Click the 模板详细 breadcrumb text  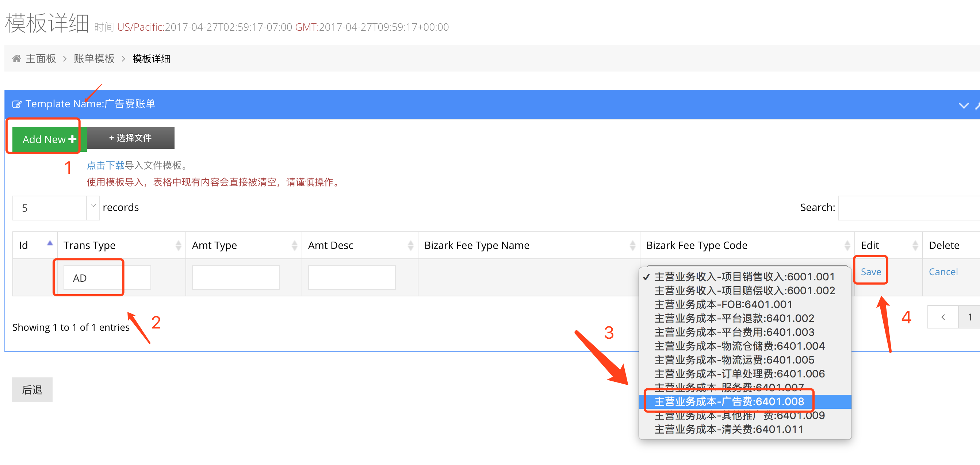click(151, 58)
